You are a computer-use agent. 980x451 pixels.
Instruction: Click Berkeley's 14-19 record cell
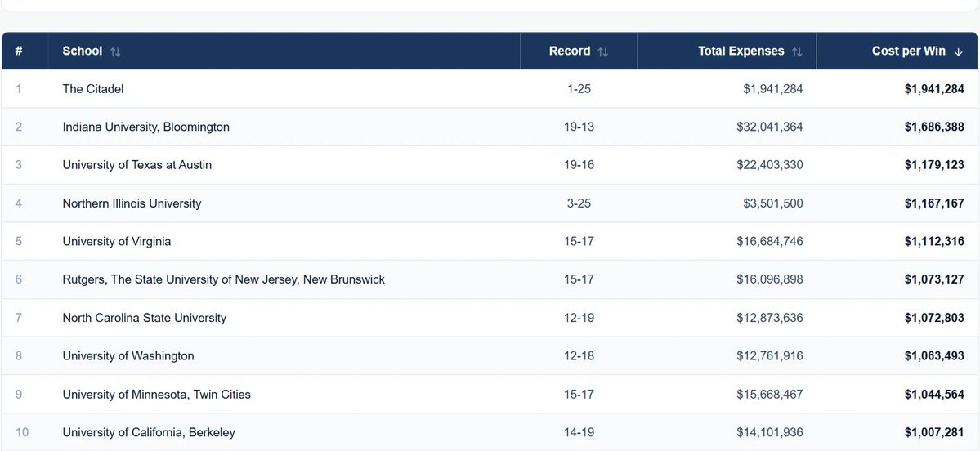579,432
